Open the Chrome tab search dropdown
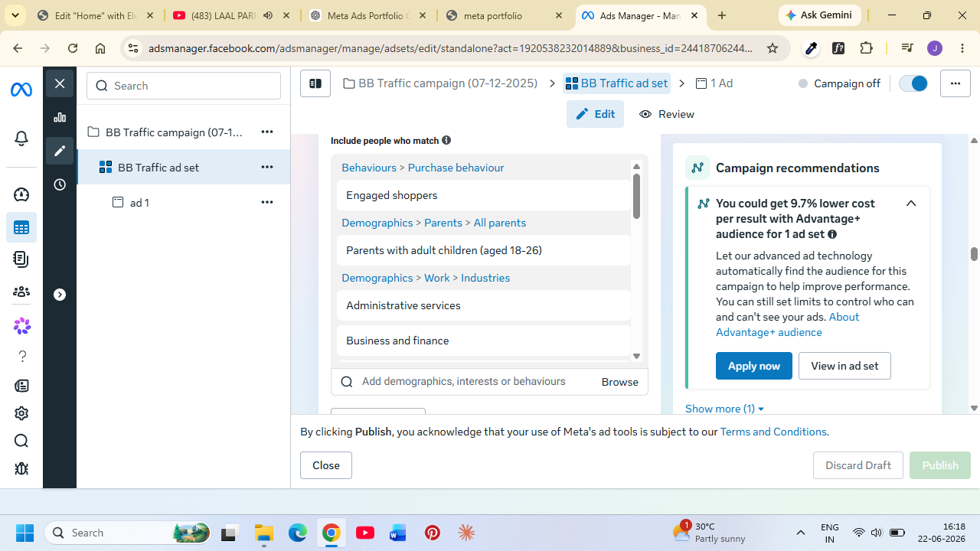The width and height of the screenshot is (980, 551). [x=15, y=15]
